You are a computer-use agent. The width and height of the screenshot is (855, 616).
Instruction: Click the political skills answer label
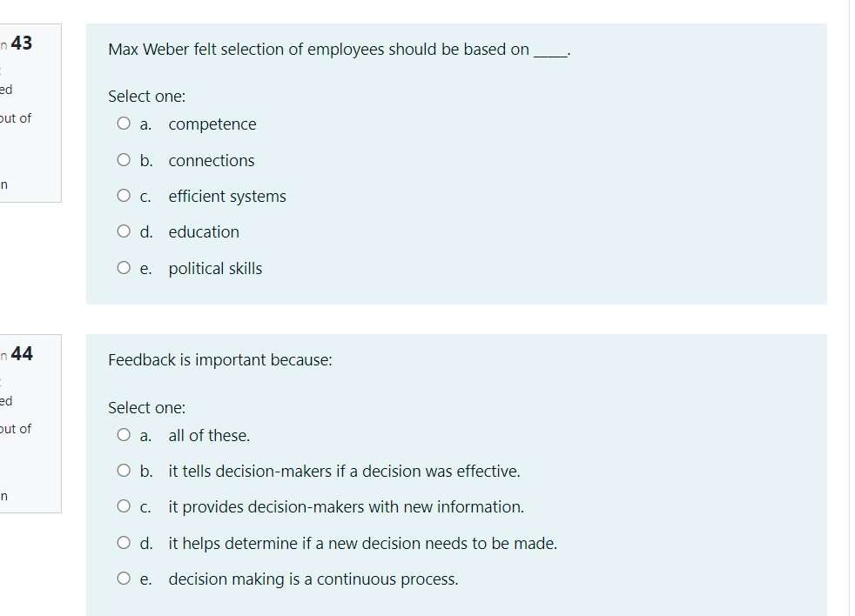point(215,268)
